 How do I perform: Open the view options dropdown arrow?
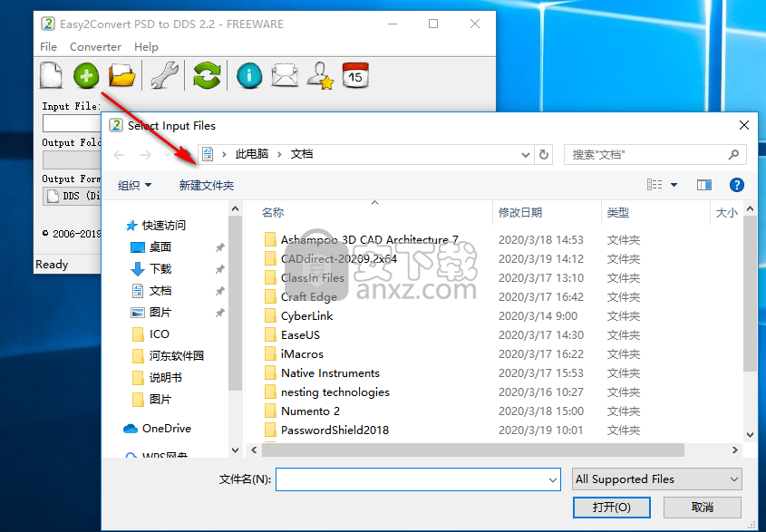tap(674, 185)
